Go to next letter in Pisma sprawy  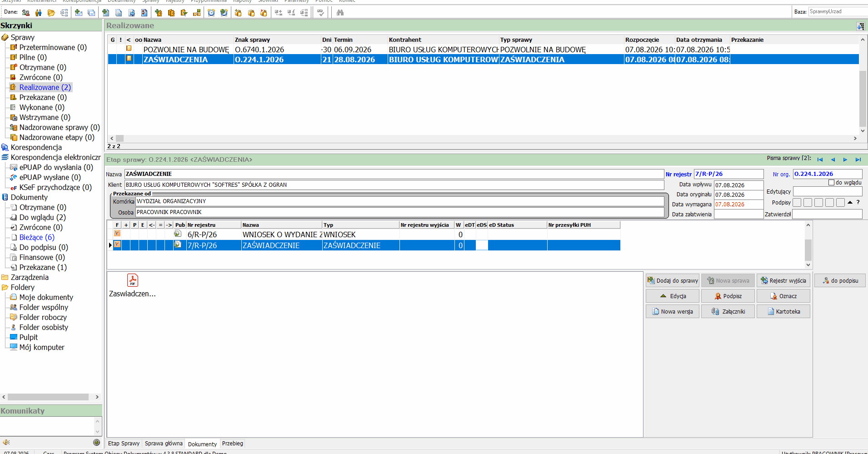point(845,160)
